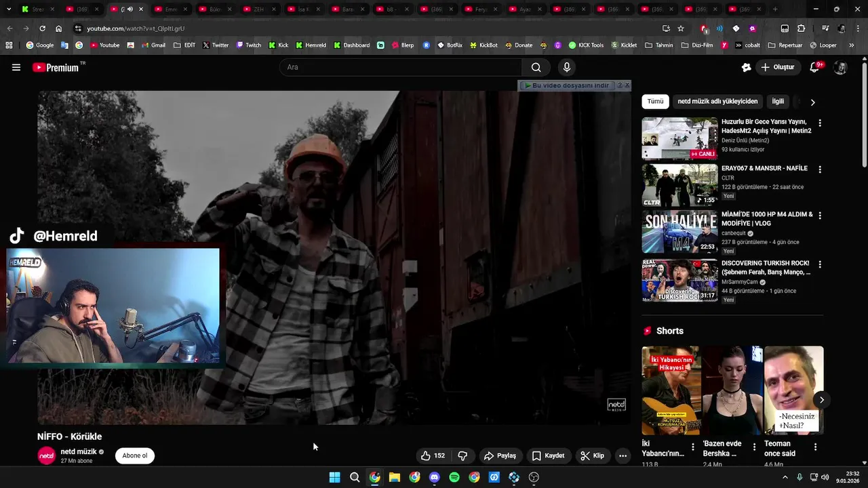This screenshot has height=488, width=868.
Task: Mute the active YouTube tab audio
Action: (130, 9)
